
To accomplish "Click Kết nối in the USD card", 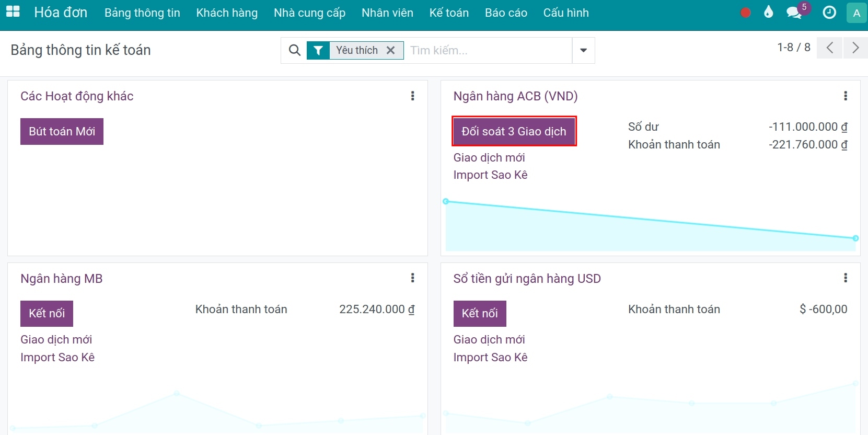I will coord(480,313).
